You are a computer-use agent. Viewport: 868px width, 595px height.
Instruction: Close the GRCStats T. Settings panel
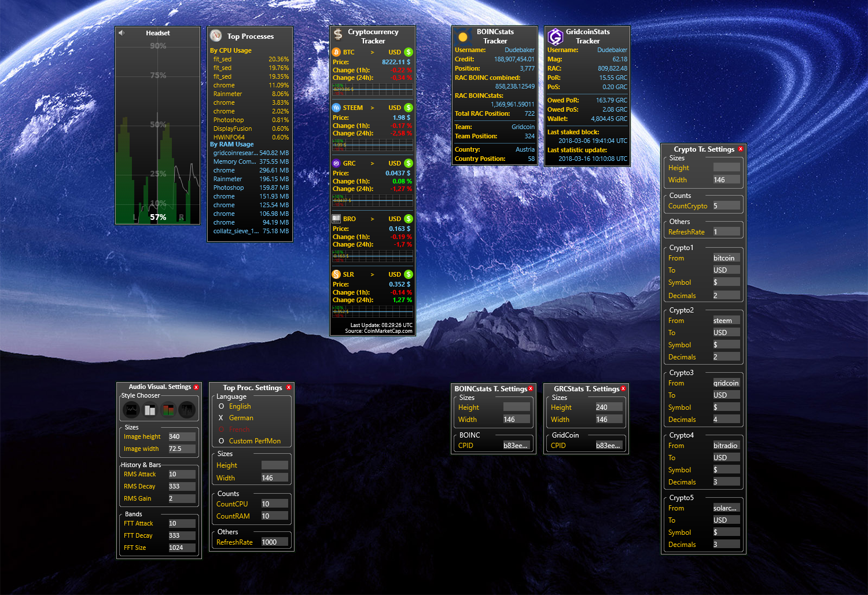point(623,388)
